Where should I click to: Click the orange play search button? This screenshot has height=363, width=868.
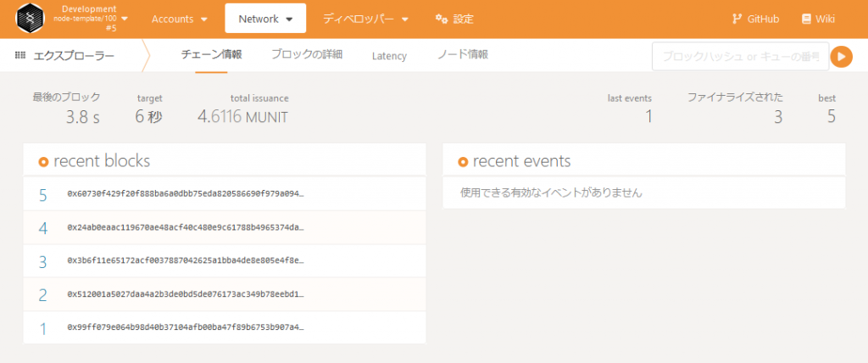[x=841, y=57]
